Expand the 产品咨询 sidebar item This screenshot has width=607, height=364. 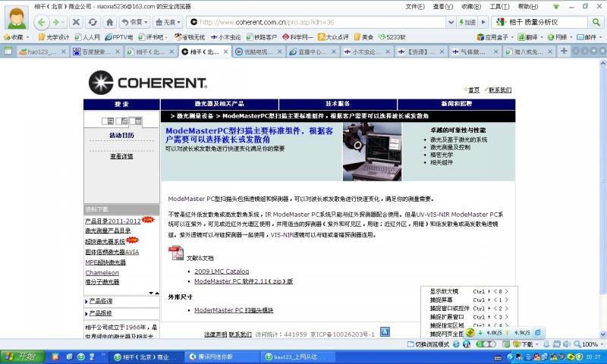(101, 301)
